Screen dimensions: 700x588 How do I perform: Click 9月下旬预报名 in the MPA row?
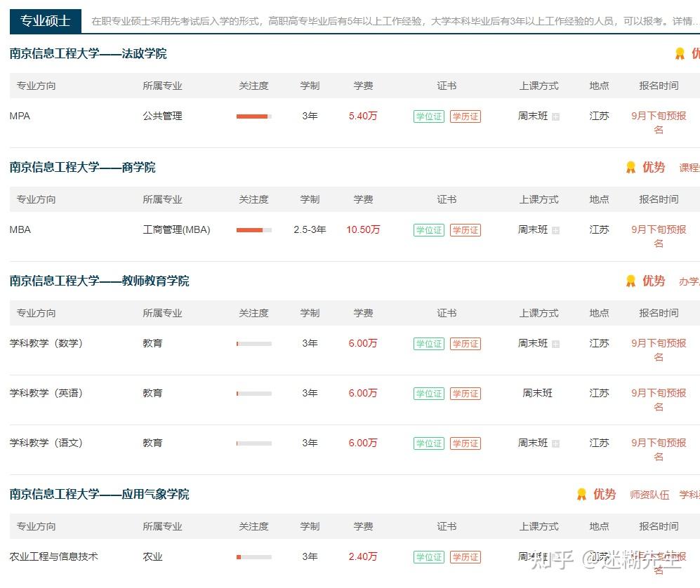(x=659, y=123)
